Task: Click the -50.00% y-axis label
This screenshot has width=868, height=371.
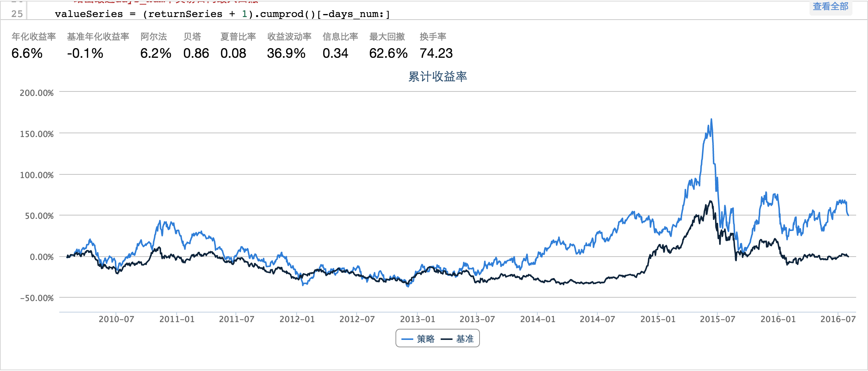Action: (37, 298)
